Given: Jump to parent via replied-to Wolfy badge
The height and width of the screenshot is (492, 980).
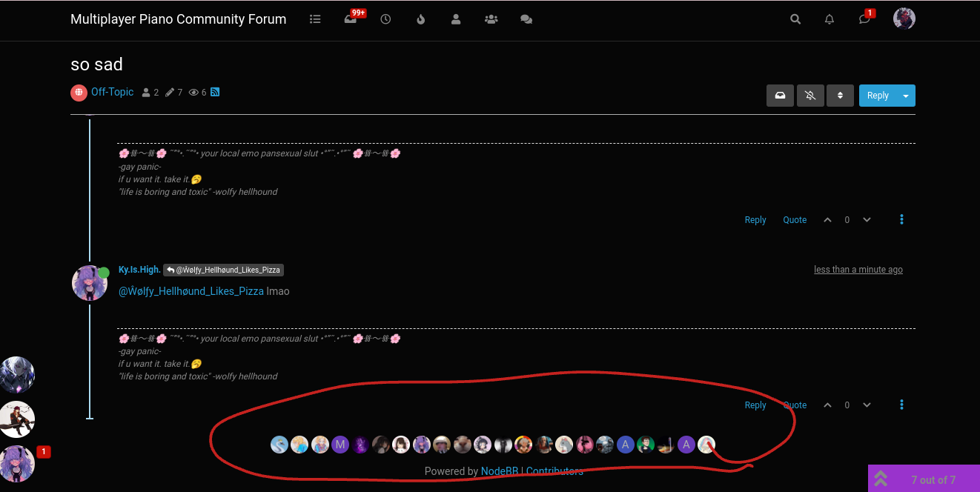Looking at the screenshot, I should [x=223, y=270].
